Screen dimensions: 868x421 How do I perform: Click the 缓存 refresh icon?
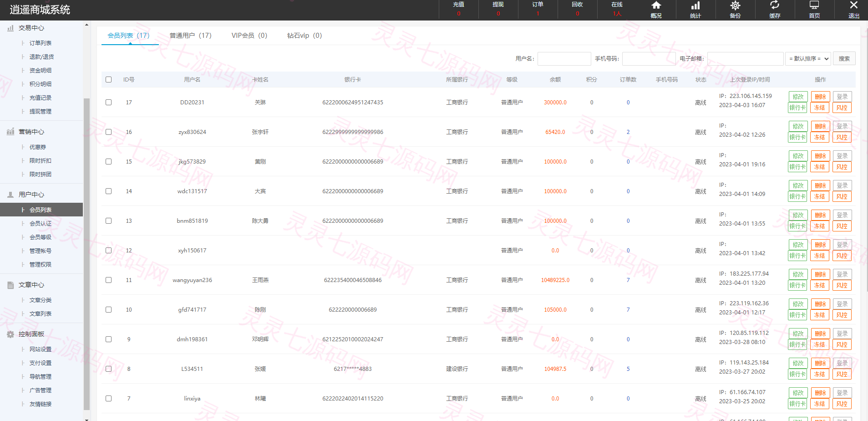(x=775, y=5)
